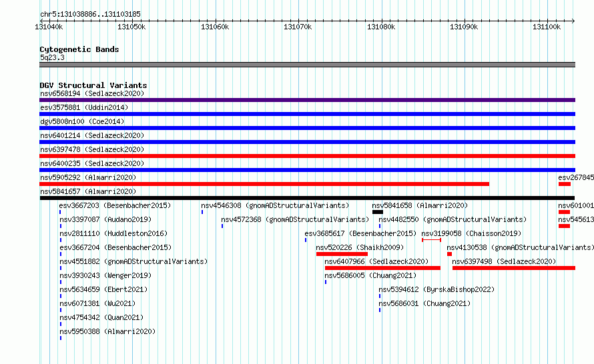Click the nsv6568194 (Sedlazeck2020) variant label
Viewport: 594px width, 364px height.
(x=92, y=93)
